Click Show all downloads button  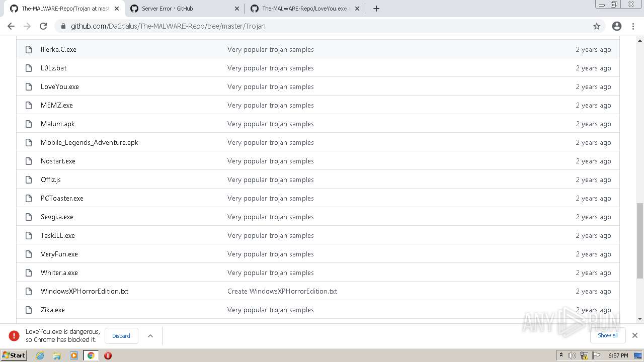pyautogui.click(x=607, y=335)
